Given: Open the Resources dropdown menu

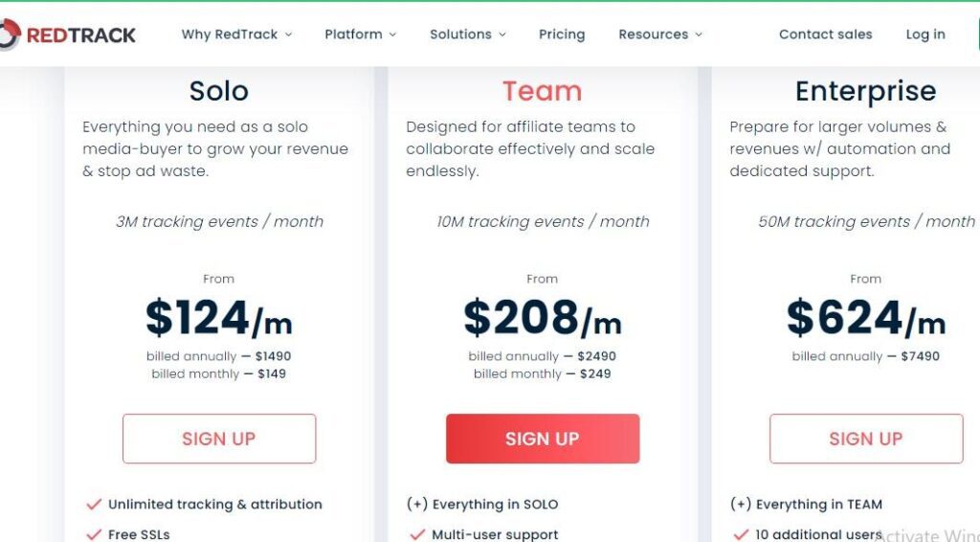Looking at the screenshot, I should pos(659,34).
